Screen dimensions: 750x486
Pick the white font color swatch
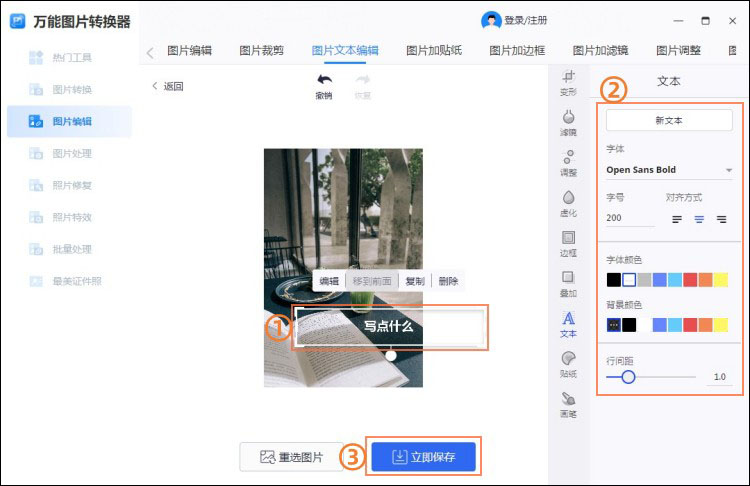[x=629, y=280]
